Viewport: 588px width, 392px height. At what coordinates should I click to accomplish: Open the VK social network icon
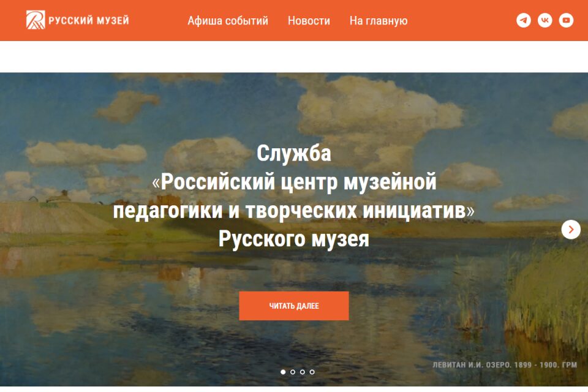pyautogui.click(x=545, y=20)
